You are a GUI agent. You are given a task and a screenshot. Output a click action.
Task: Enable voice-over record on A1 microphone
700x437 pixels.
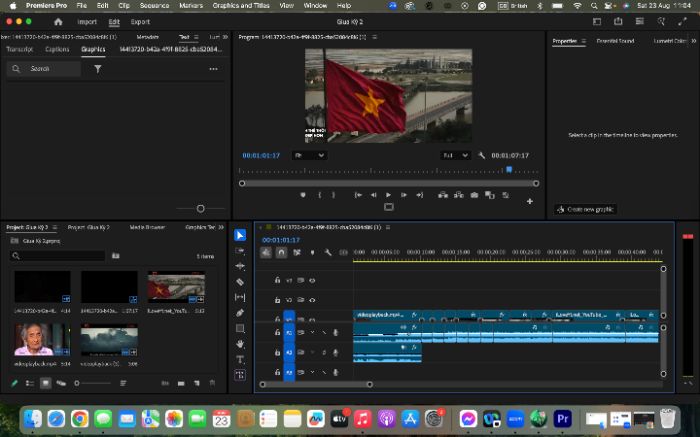(335, 333)
